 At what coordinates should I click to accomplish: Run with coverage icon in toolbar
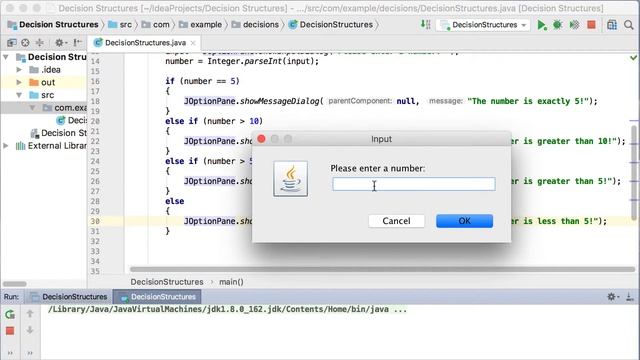(x=574, y=25)
